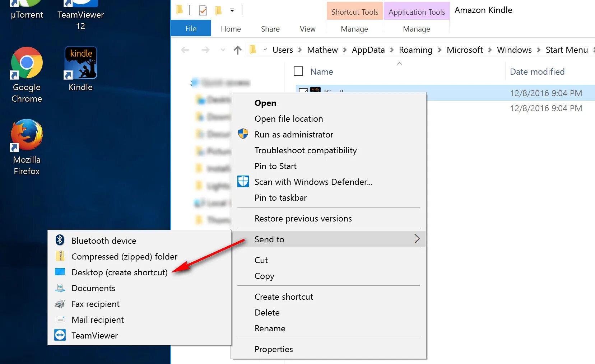Viewport: 595px width, 364px height.
Task: Open the Kindle desktop shortcut icon
Action: click(80, 63)
